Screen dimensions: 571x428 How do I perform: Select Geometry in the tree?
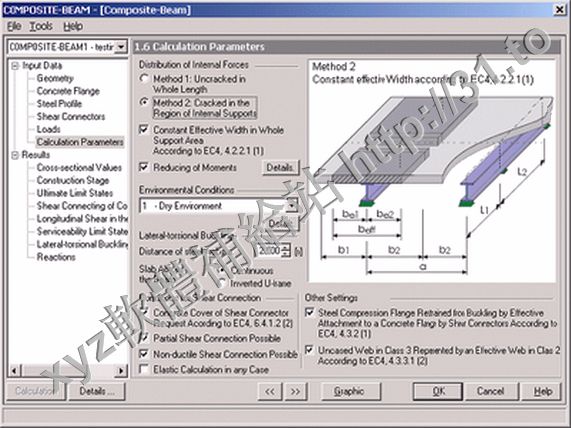tap(55, 78)
